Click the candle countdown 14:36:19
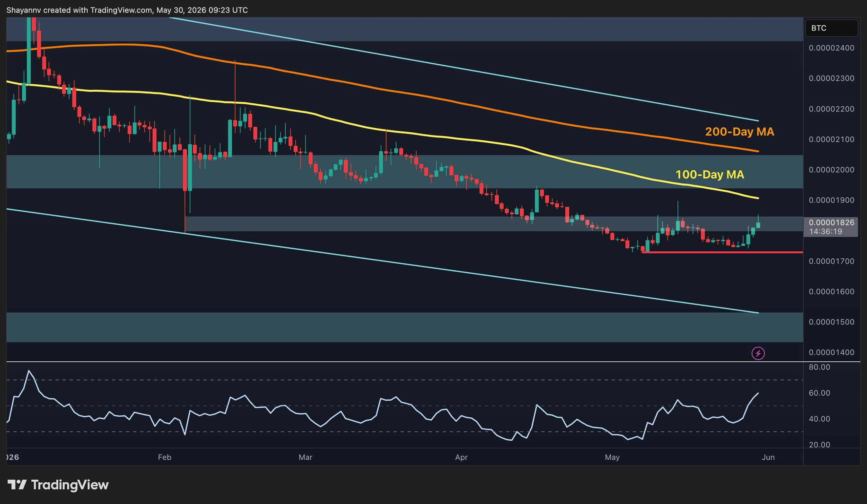Viewport: 867px width, 504px height. 825,231
